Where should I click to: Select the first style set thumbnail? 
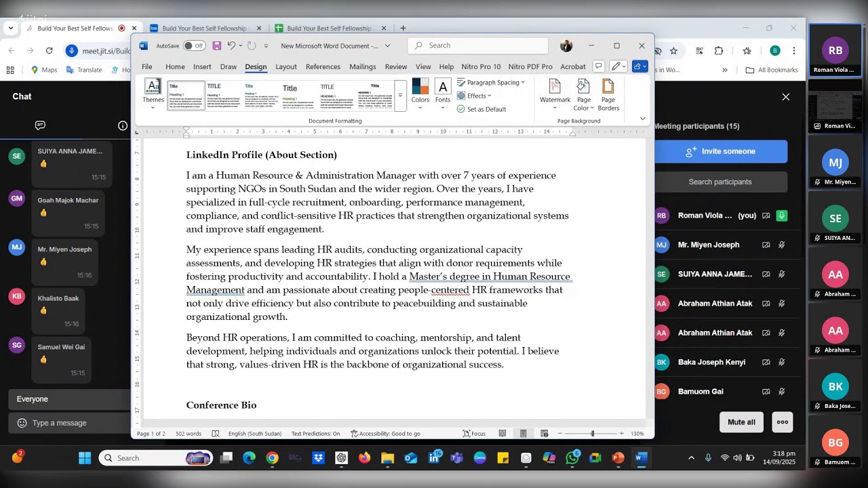(x=186, y=96)
